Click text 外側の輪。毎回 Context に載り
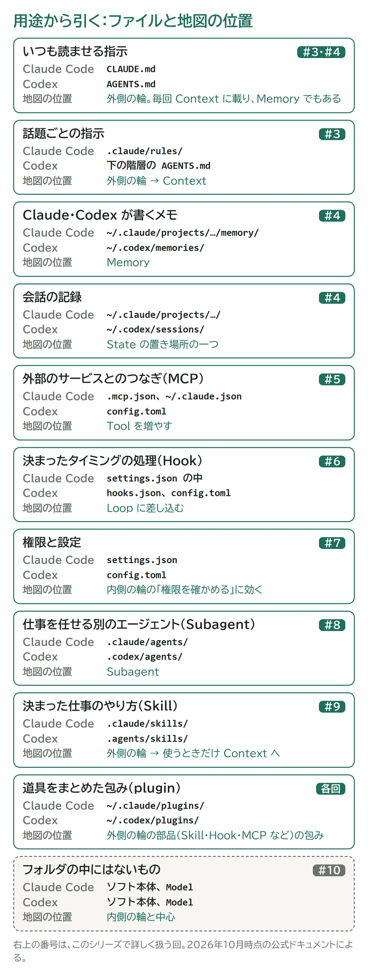Image resolution: width=368 pixels, height=980 pixels. [178, 99]
